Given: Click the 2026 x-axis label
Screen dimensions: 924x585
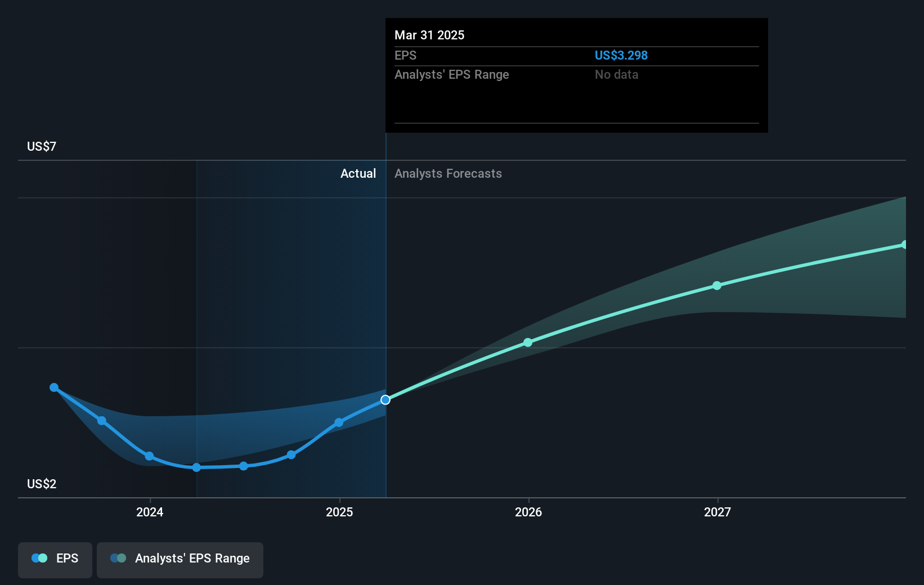Looking at the screenshot, I should (x=528, y=512).
